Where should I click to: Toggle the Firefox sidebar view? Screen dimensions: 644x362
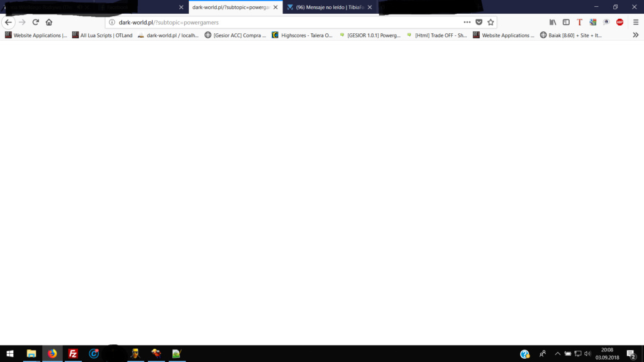coord(566,22)
